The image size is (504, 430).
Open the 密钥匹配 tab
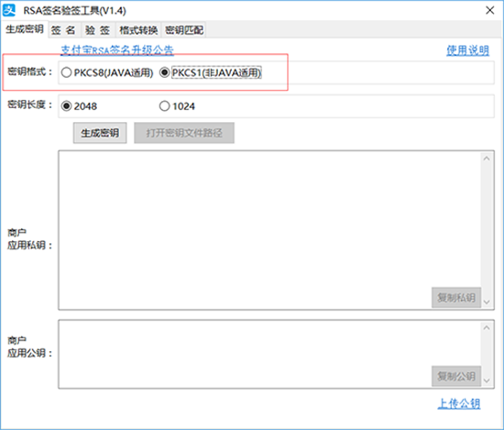coord(184,30)
